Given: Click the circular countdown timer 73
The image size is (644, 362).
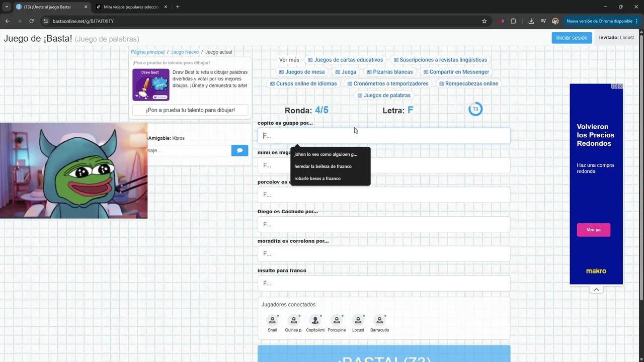Looking at the screenshot, I should point(475,109).
